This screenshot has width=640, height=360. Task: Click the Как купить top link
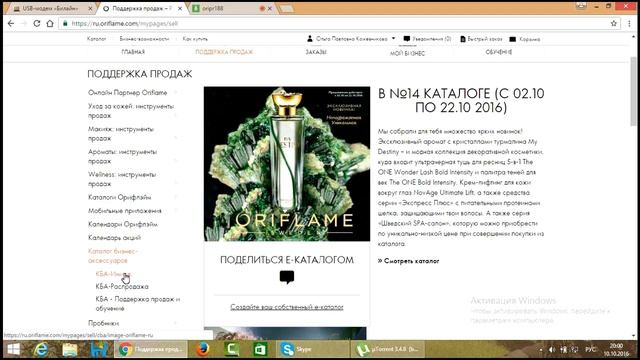click(195, 39)
